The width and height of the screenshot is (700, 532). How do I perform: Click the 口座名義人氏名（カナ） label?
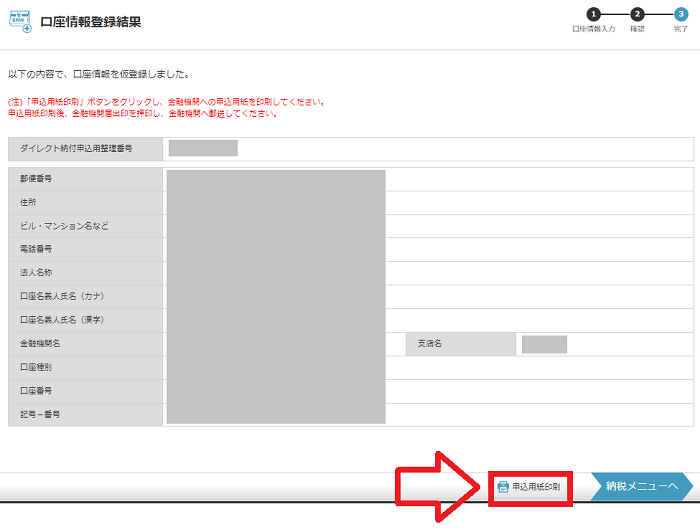(62, 296)
